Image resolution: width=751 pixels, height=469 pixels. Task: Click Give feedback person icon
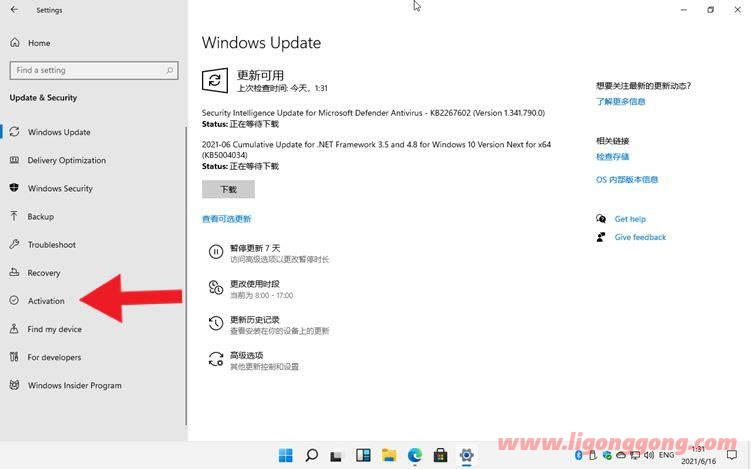(601, 237)
